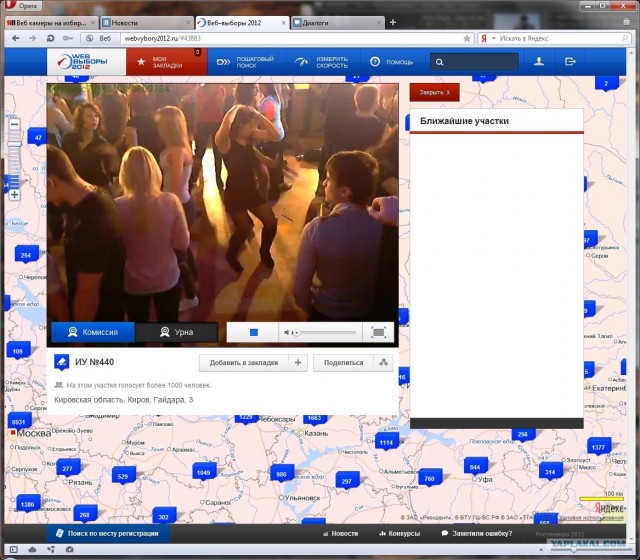640x560 pixels.
Task: Switch to Веб камеры на избир... browser tab
Action: [x=51, y=23]
